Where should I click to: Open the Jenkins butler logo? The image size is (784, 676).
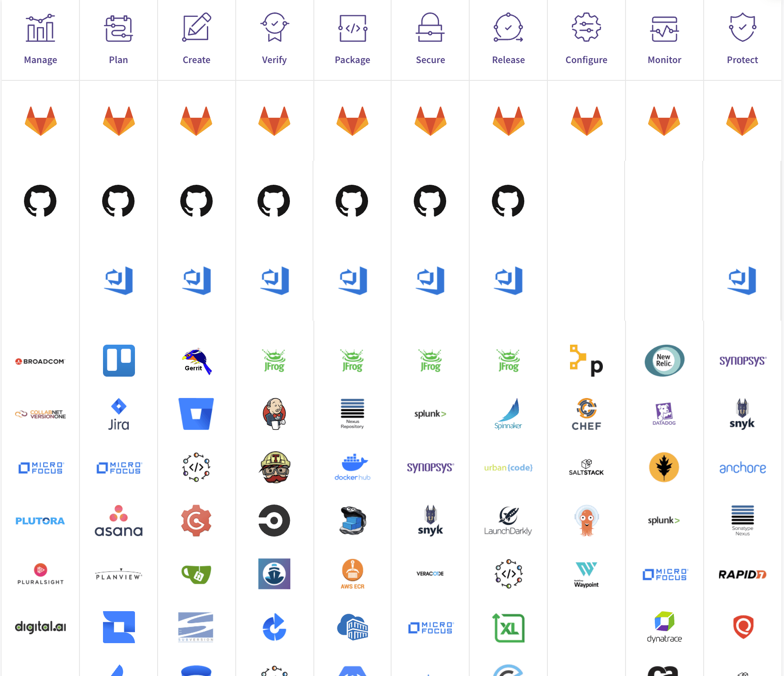click(x=274, y=414)
